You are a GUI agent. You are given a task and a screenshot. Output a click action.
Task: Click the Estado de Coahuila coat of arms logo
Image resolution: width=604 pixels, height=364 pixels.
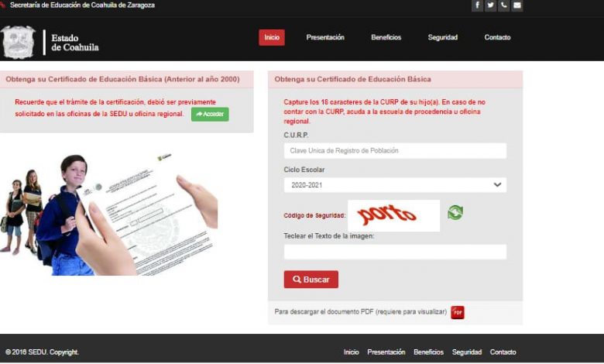[19, 43]
